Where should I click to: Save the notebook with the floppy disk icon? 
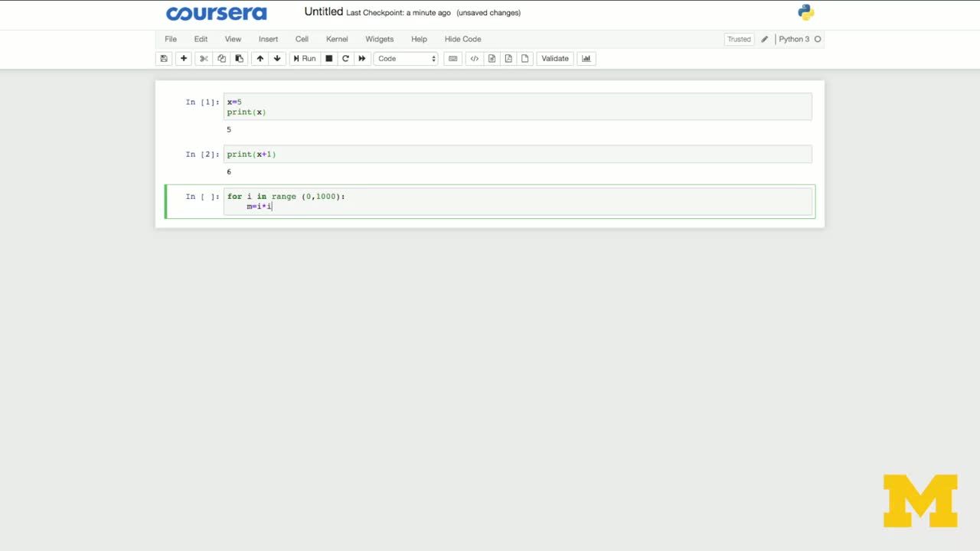pos(164,58)
